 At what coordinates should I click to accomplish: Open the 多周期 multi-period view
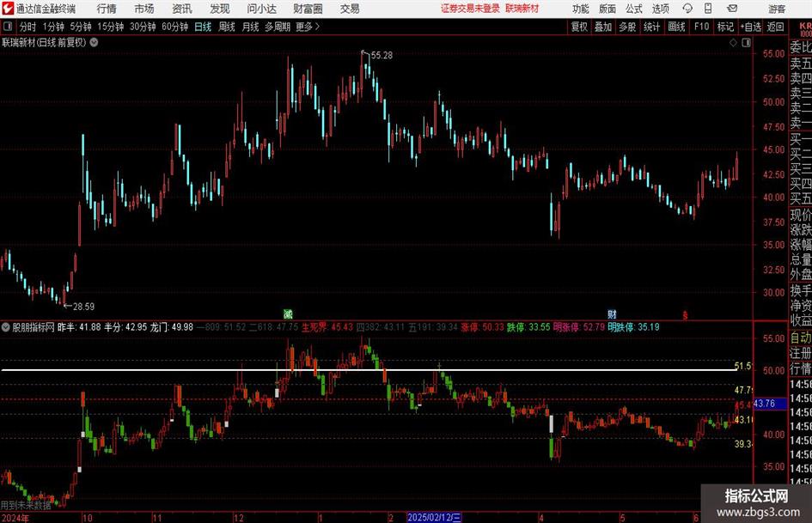278,27
